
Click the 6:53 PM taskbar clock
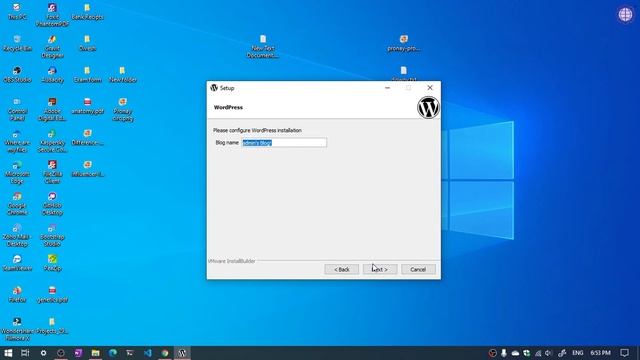click(x=600, y=353)
